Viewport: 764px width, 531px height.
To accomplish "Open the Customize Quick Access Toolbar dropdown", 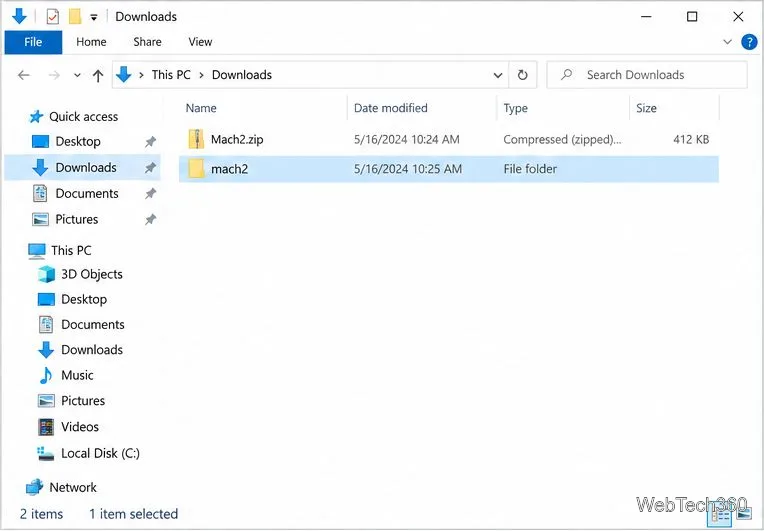I will (94, 18).
